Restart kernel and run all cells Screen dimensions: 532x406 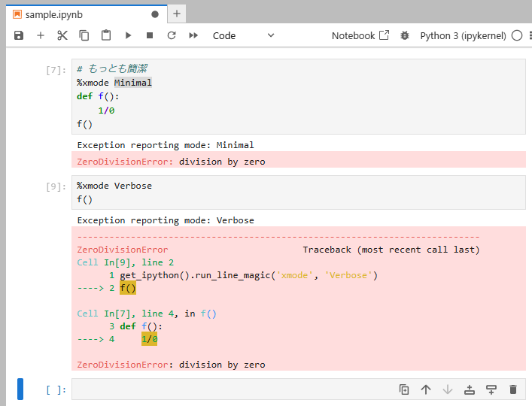point(193,35)
